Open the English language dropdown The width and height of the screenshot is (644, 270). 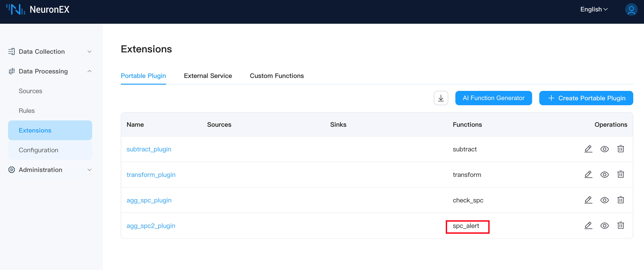[594, 9]
